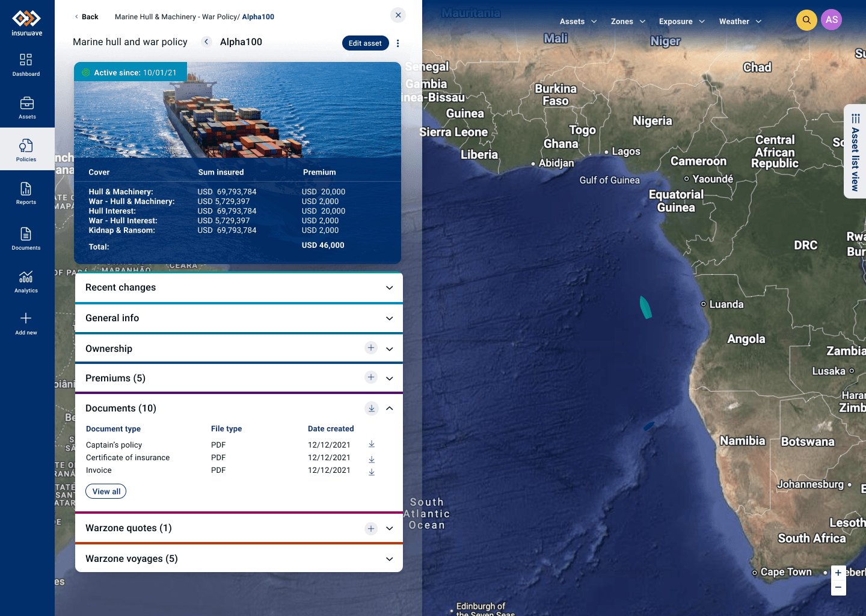Click the Edit asset button
The height and width of the screenshot is (616, 866).
point(366,43)
